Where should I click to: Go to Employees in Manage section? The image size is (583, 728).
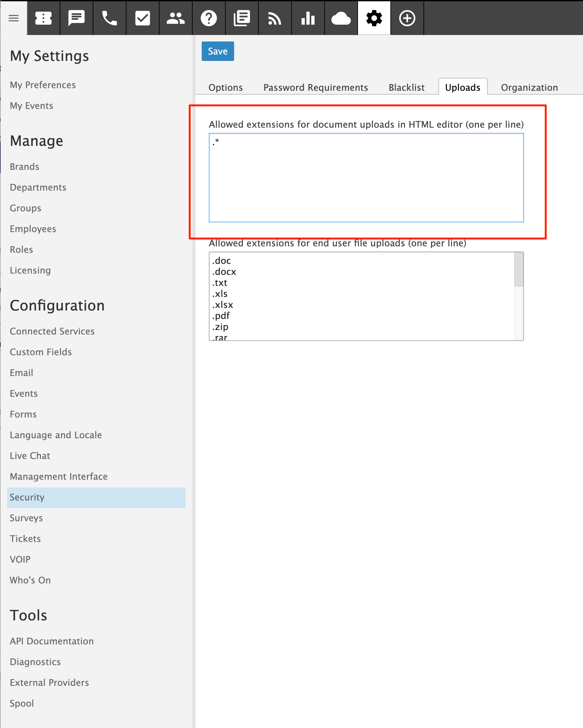(x=33, y=229)
